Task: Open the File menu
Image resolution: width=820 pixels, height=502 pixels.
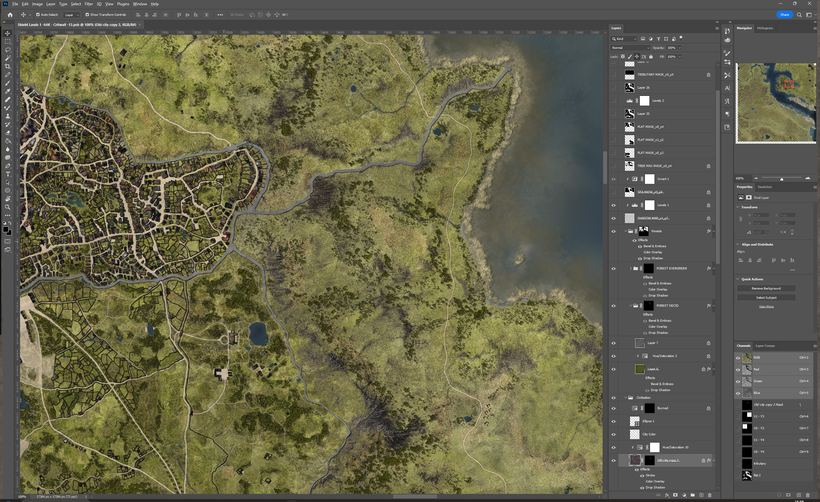Action: point(15,4)
